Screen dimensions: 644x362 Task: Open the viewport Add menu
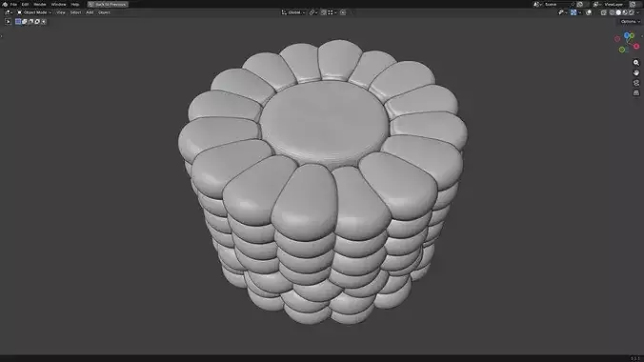pos(90,12)
